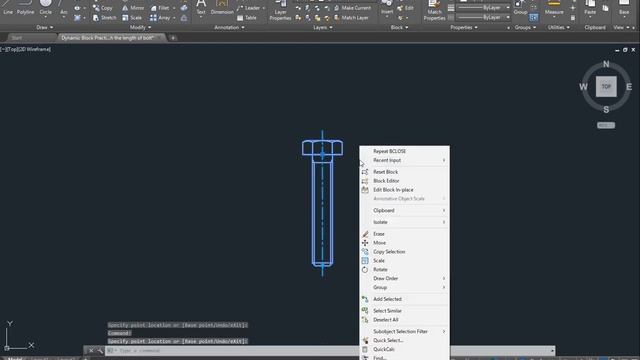
Task: Select the Array tool
Action: (x=160, y=18)
